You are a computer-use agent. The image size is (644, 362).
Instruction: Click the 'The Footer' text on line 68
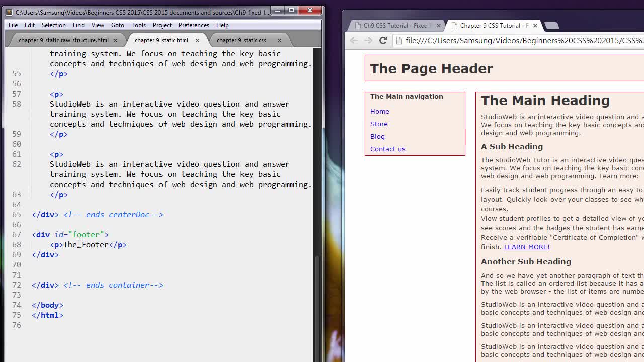(86, 244)
